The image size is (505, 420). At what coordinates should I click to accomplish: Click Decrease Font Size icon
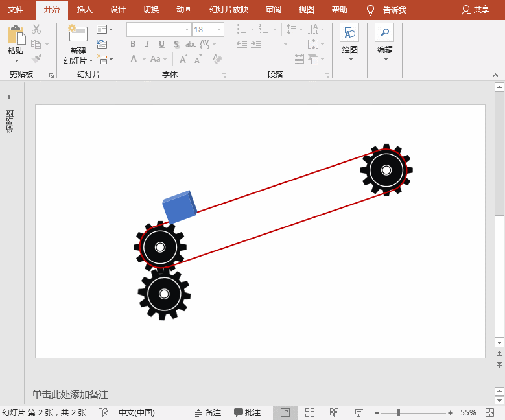(198, 59)
